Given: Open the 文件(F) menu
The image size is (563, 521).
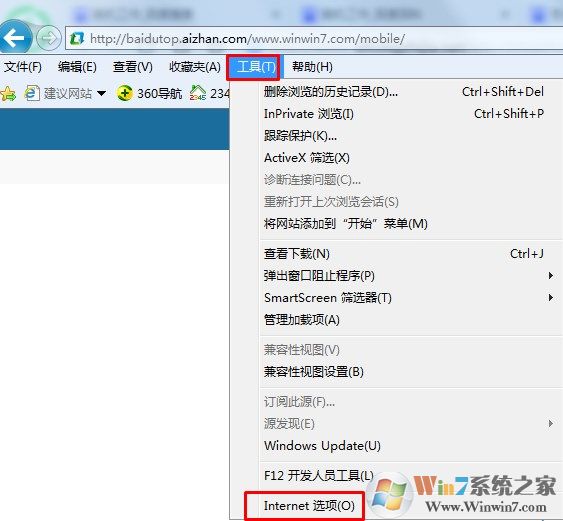Looking at the screenshot, I should (x=23, y=67).
